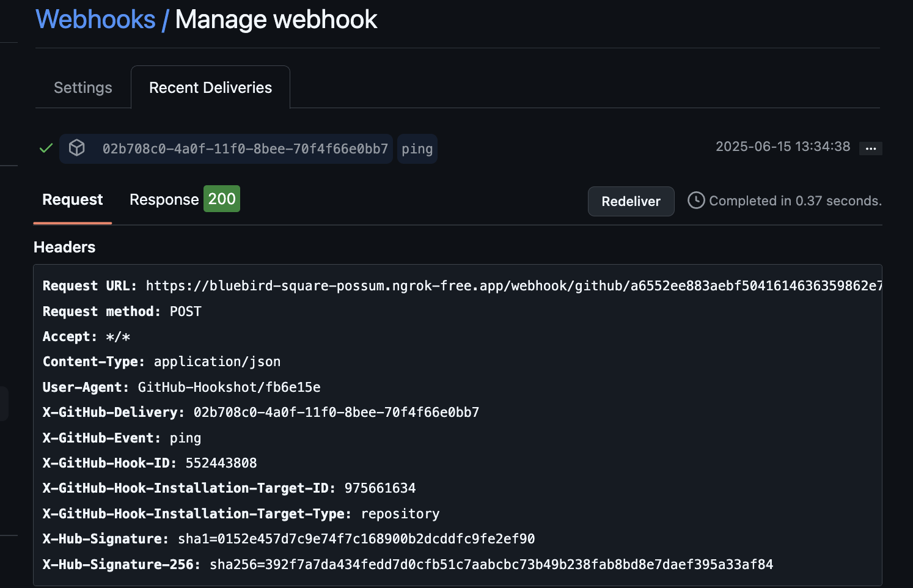Click the green 200 status badge
The height and width of the screenshot is (588, 913).
[x=221, y=199]
